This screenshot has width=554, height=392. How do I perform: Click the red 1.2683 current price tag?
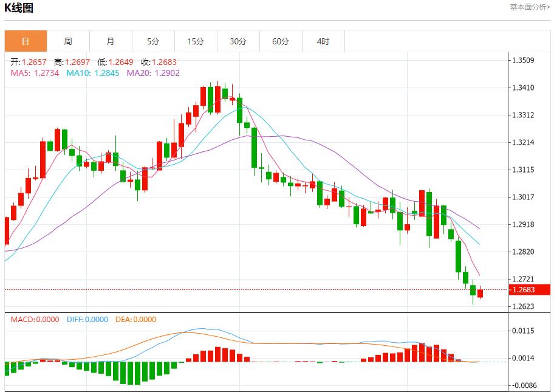coord(524,290)
